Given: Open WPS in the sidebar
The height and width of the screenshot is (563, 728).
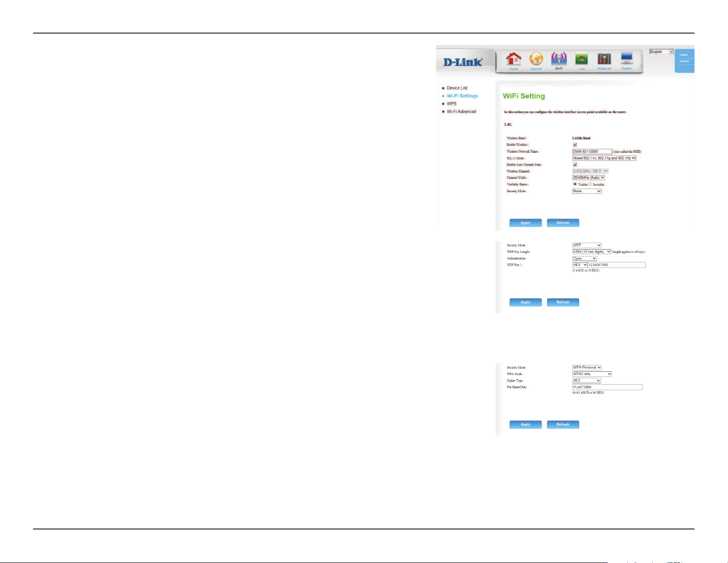Looking at the screenshot, I should coord(451,103).
